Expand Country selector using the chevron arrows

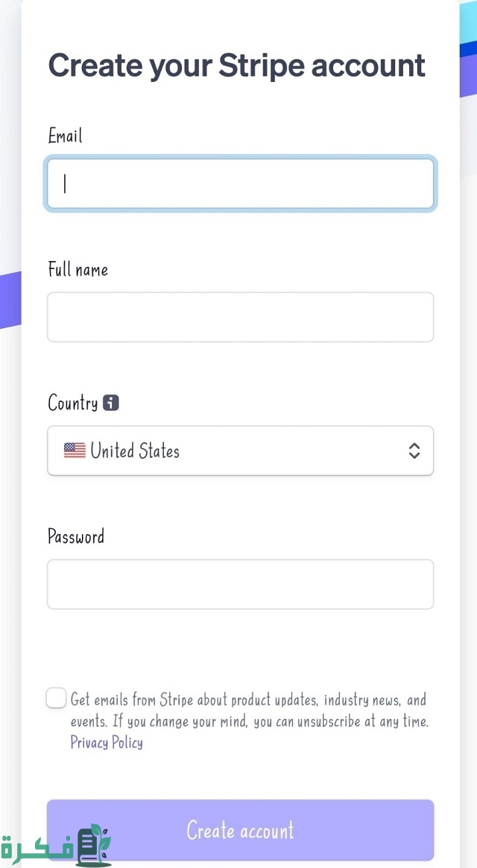[x=414, y=450]
